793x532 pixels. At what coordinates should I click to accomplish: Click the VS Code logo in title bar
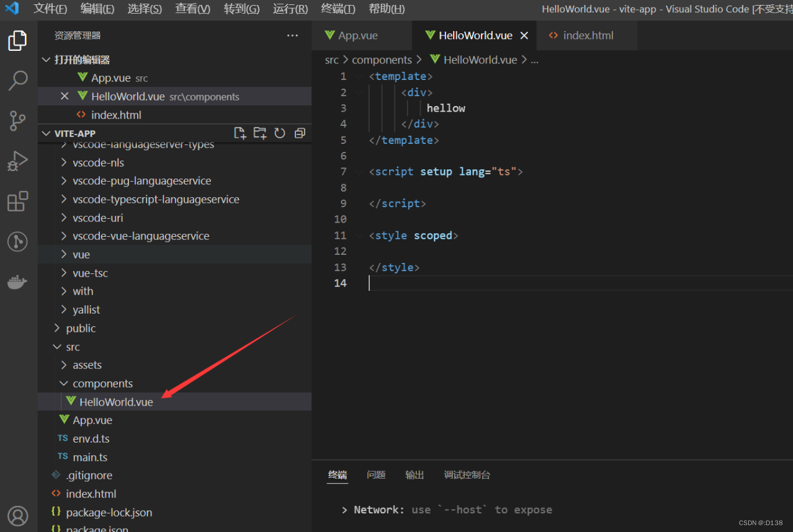point(12,9)
